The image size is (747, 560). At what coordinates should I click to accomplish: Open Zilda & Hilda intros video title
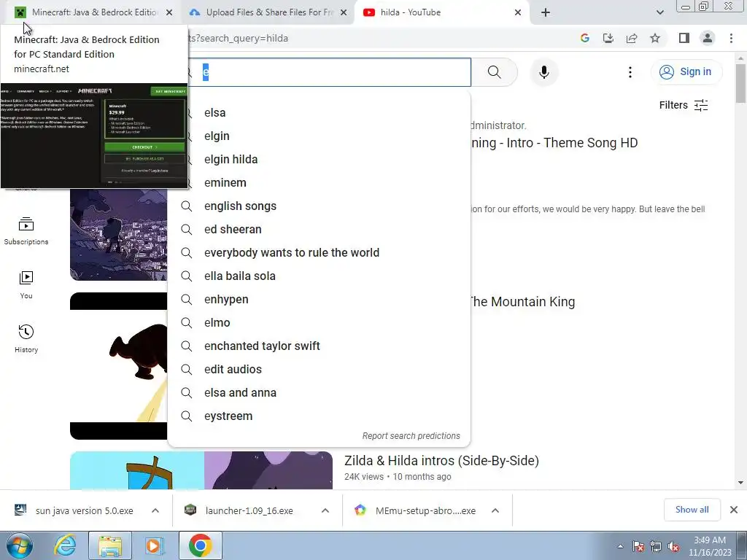click(441, 461)
